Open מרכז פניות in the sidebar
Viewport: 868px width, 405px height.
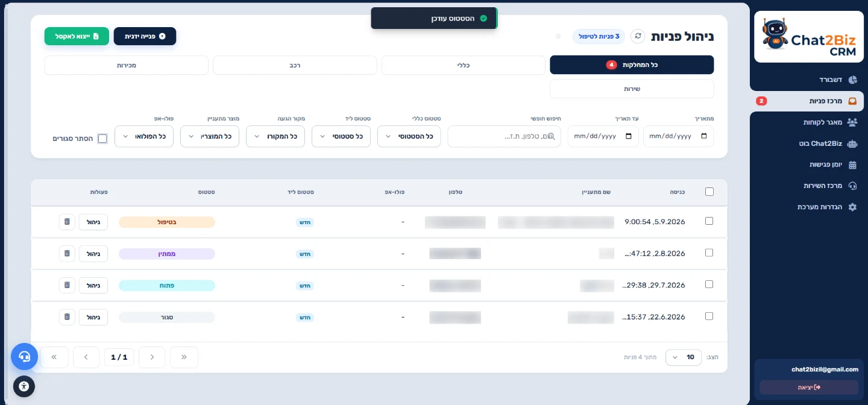pyautogui.click(x=807, y=101)
